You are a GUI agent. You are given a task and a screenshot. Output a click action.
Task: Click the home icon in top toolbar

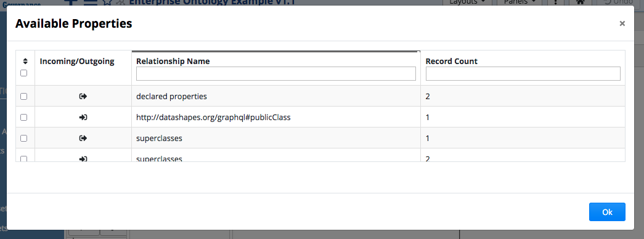click(x=580, y=2)
